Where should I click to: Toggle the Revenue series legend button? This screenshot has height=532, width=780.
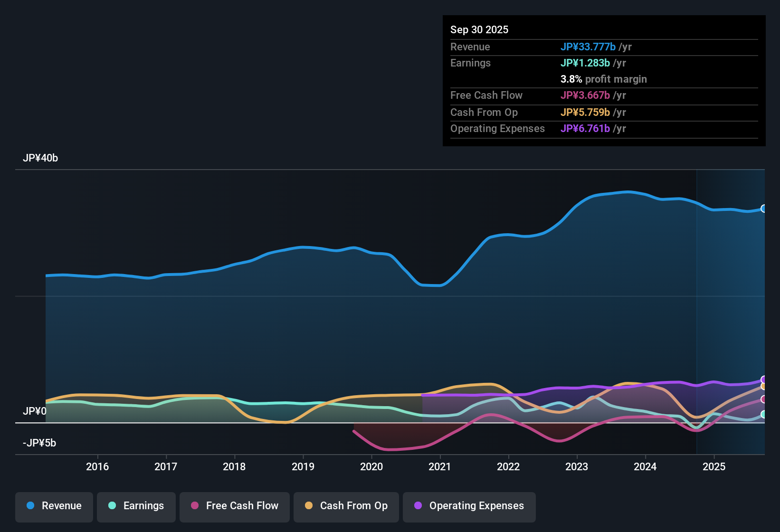point(54,507)
